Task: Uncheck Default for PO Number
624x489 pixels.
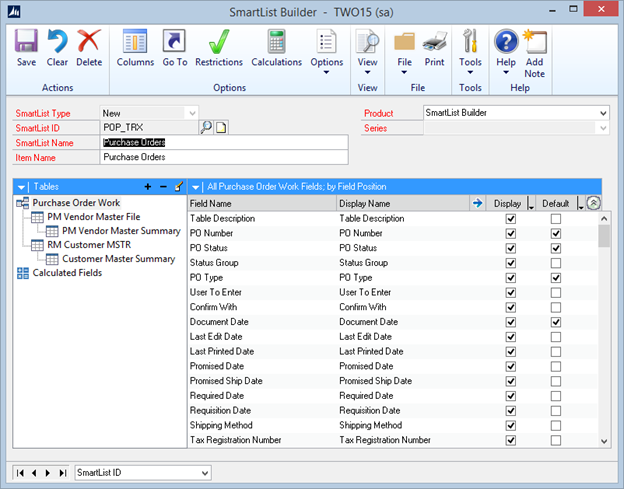Action: pos(556,234)
